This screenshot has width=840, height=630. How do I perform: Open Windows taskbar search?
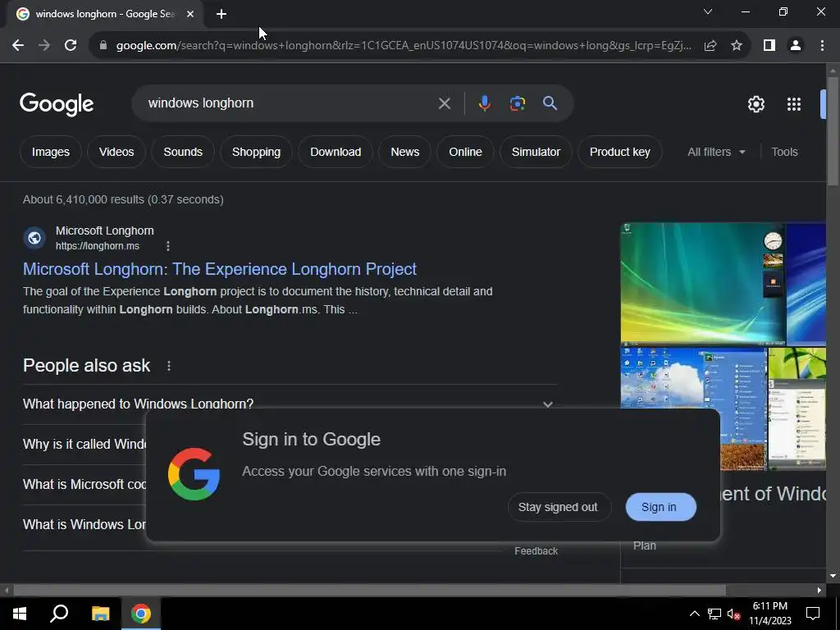coord(59,614)
